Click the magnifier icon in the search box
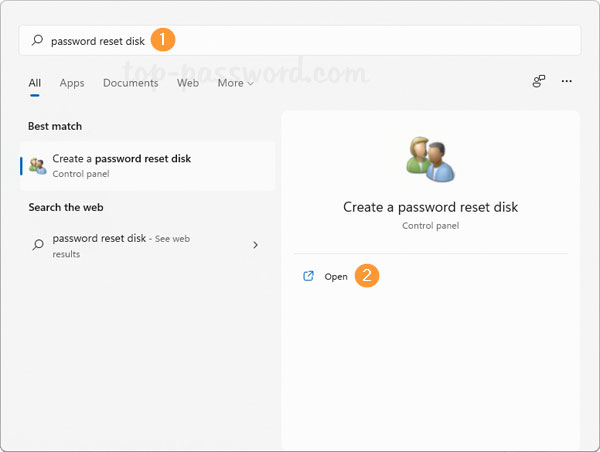Image resolution: width=600 pixels, height=452 pixels. click(x=38, y=41)
